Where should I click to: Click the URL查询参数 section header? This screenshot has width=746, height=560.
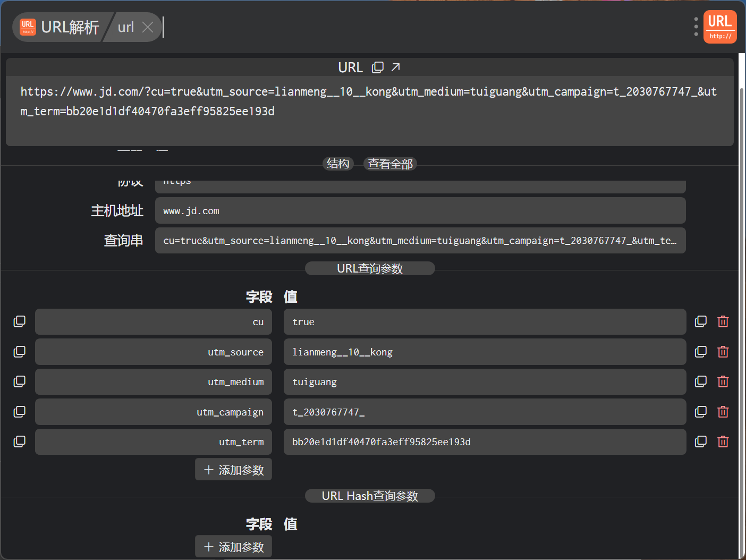(x=370, y=268)
